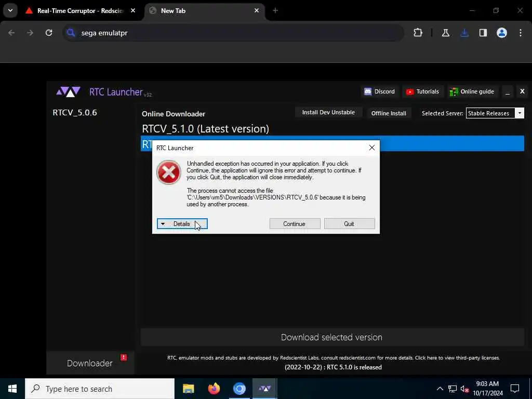Show hidden system tray icons
Viewport: 532px width, 399px height.
[x=440, y=389]
